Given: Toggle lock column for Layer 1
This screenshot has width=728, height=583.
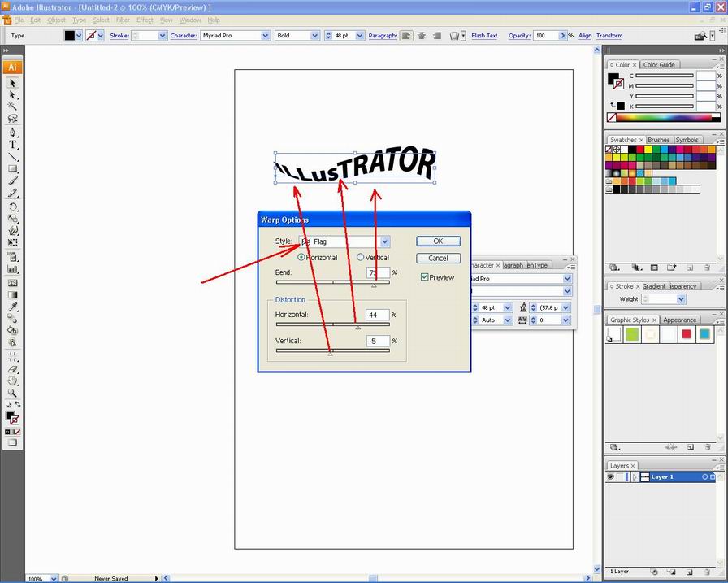Looking at the screenshot, I should [x=620, y=477].
